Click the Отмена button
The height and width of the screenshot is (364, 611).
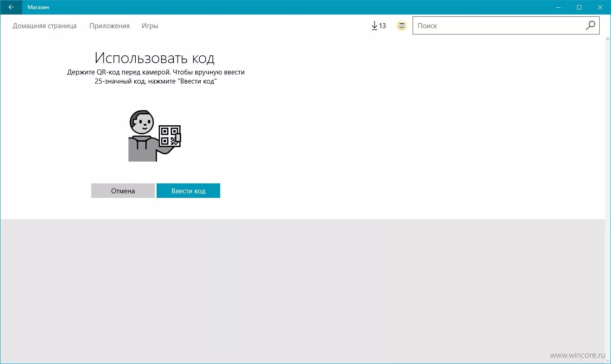tap(123, 191)
